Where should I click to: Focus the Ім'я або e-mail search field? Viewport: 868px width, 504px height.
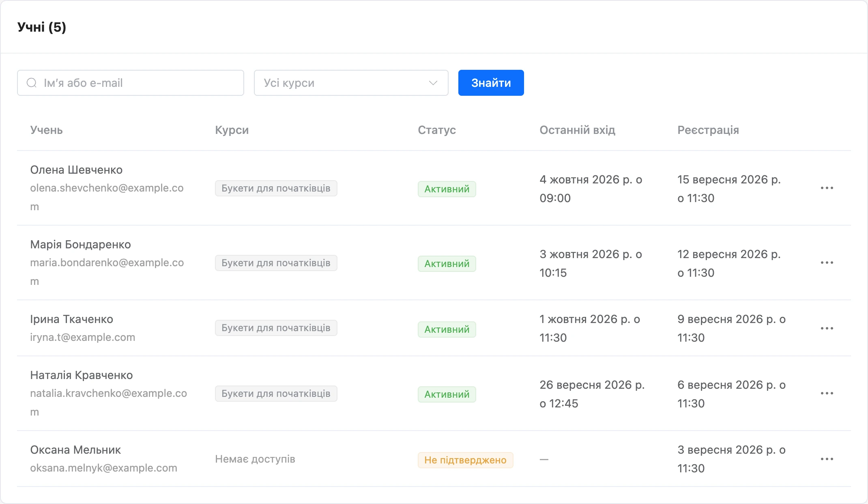tap(131, 83)
